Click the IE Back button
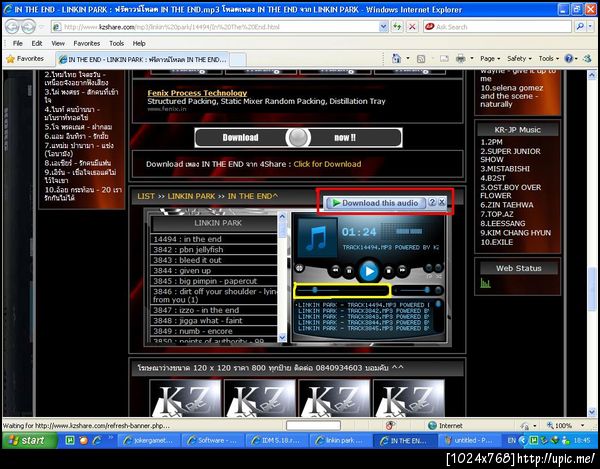The height and width of the screenshot is (469, 600). point(13,27)
